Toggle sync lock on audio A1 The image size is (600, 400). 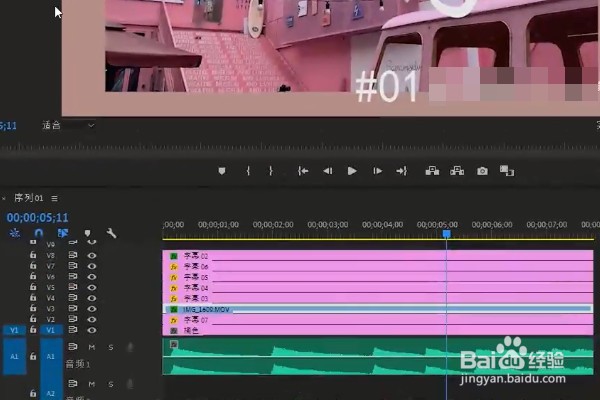[73, 347]
